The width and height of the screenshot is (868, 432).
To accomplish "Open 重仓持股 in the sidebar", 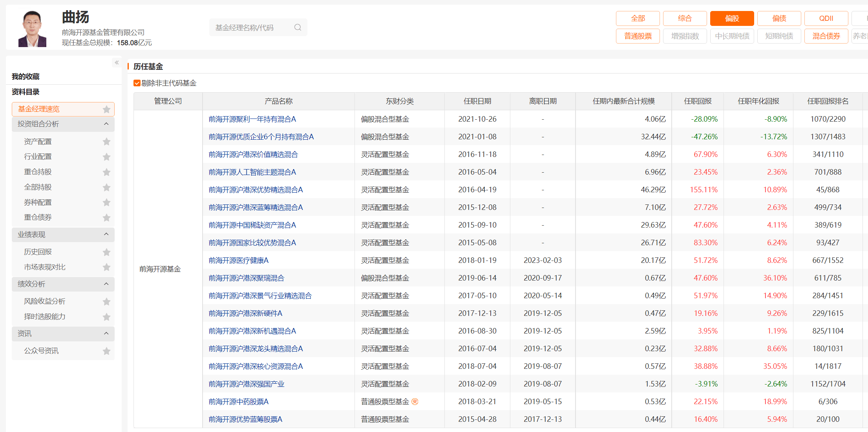I will pyautogui.click(x=38, y=172).
